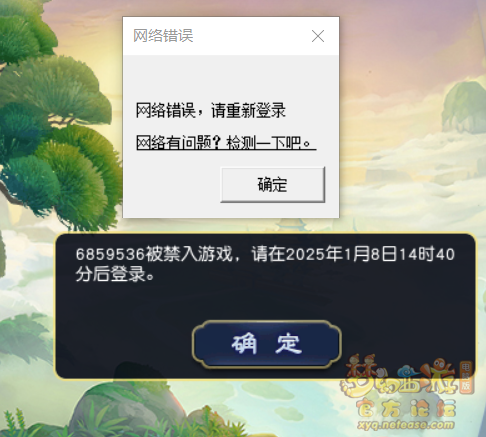Close the 网络错误 dialog with X

(318, 36)
